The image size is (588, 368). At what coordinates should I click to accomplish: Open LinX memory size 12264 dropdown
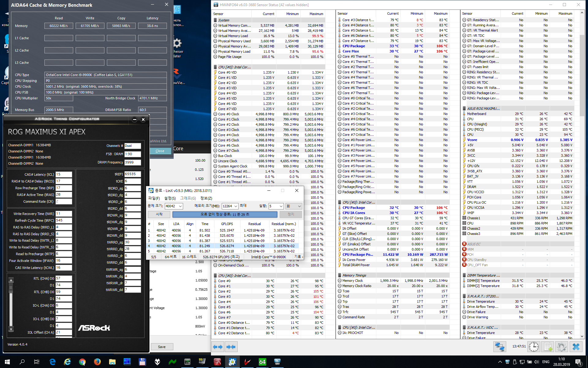[x=236, y=206]
